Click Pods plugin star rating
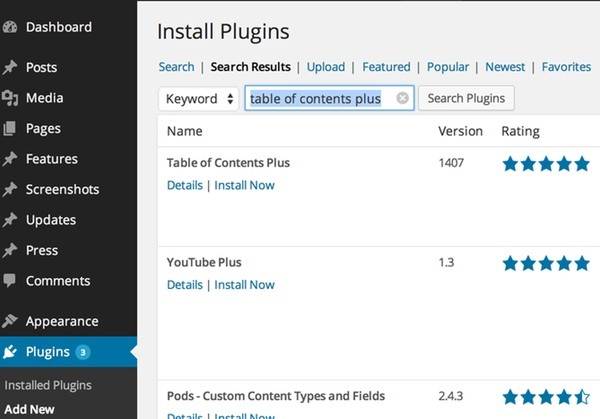 point(546,397)
